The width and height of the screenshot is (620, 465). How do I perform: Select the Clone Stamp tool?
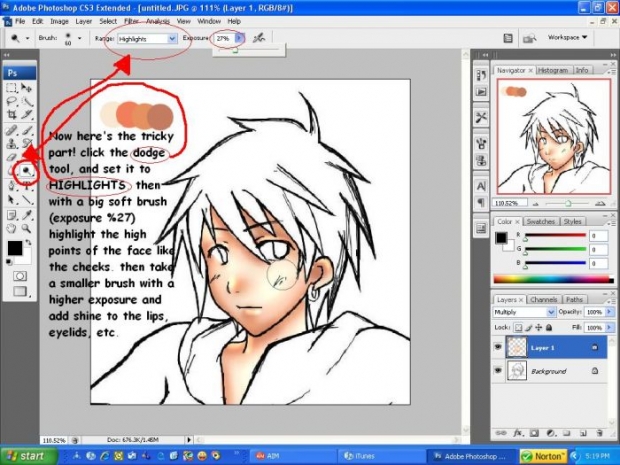pyautogui.click(x=12, y=143)
